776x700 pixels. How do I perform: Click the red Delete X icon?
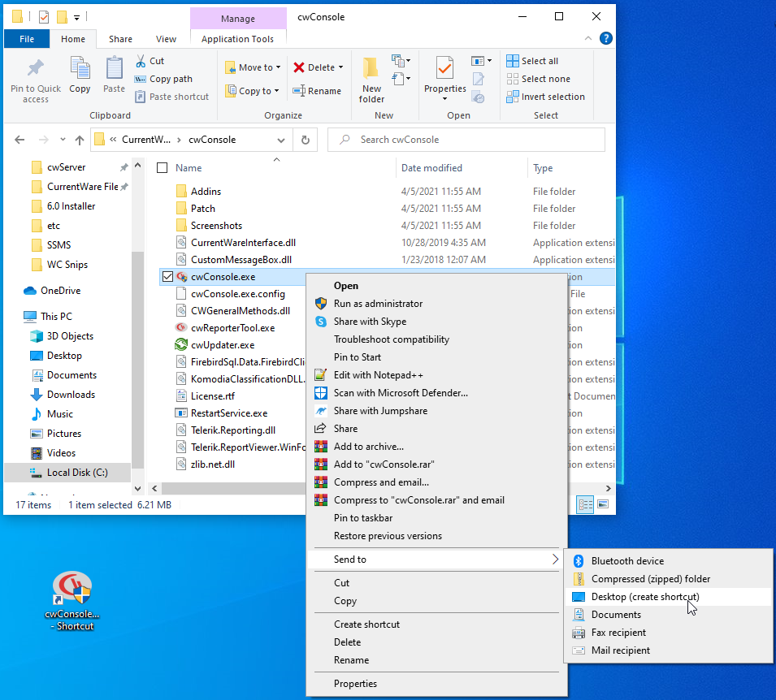[299, 67]
